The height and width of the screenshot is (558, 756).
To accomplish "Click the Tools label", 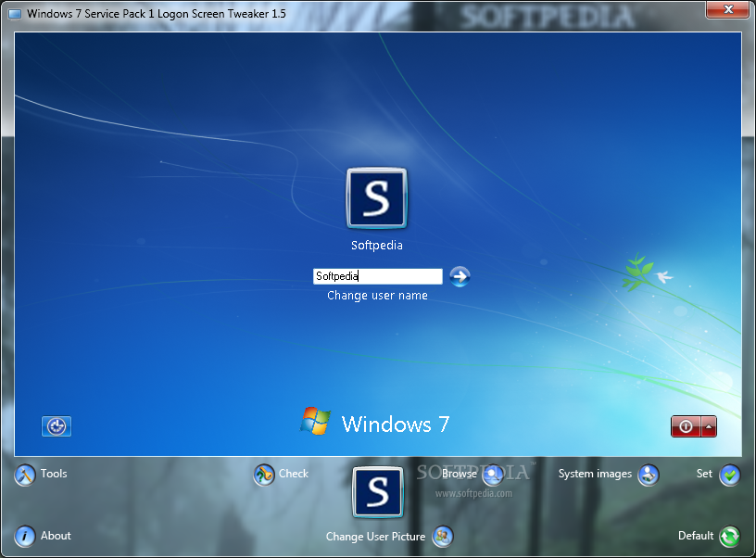I will click(54, 474).
